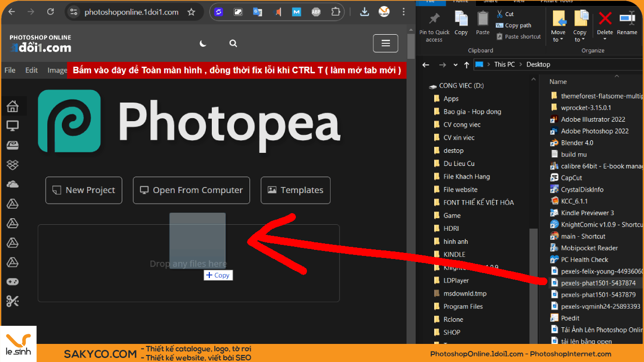The image size is (644, 362).
Task: Open the Templates button
Action: pos(295,190)
